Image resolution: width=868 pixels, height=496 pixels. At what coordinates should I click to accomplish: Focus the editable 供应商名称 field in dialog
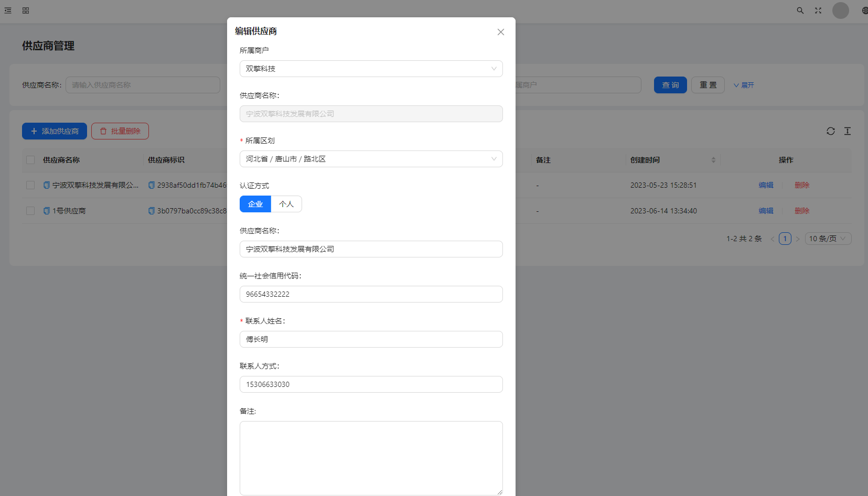coord(371,249)
